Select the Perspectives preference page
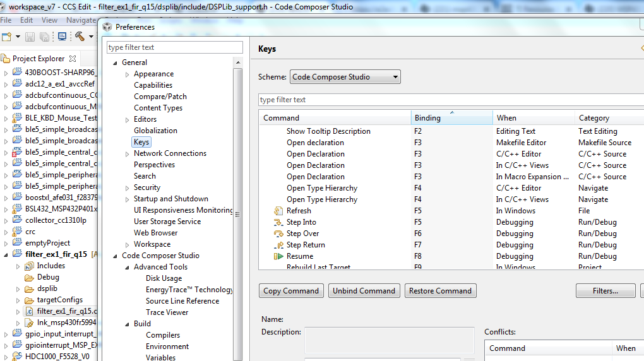The width and height of the screenshot is (644, 361). point(155,165)
